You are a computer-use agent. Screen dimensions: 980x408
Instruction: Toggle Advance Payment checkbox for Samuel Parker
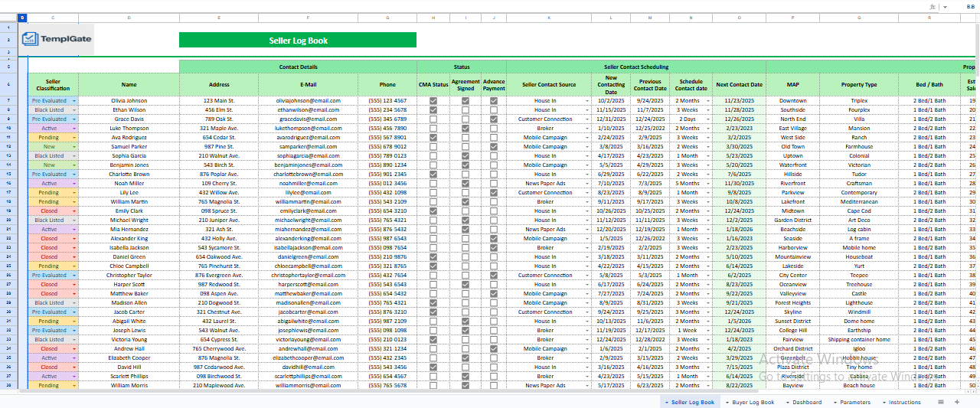tap(494, 146)
